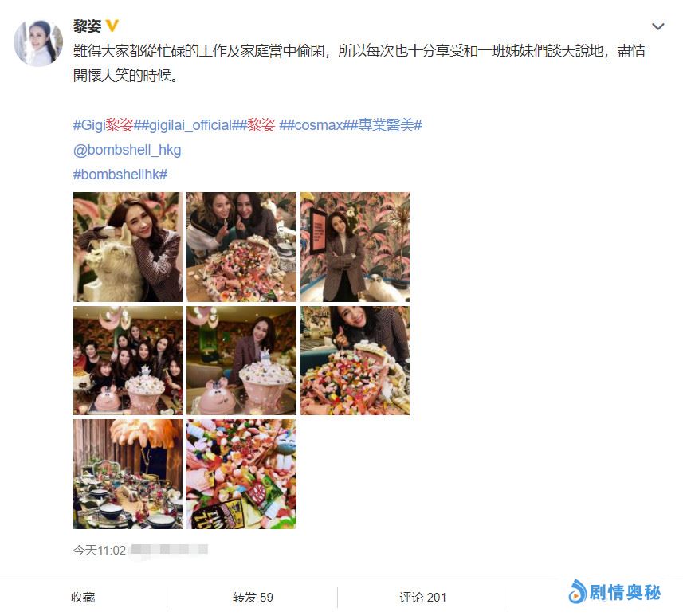Open the post options chevron dropdown

(657, 26)
